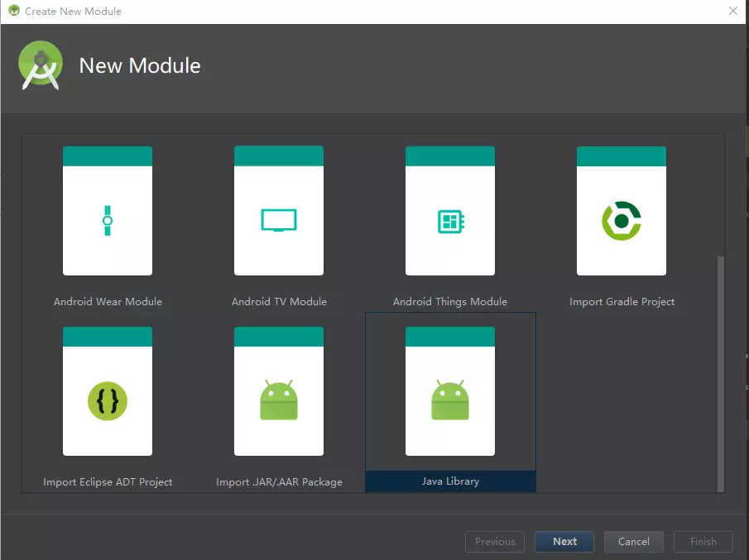Click the Android Studio logo in header
The width and height of the screenshot is (749, 560).
pos(41,65)
